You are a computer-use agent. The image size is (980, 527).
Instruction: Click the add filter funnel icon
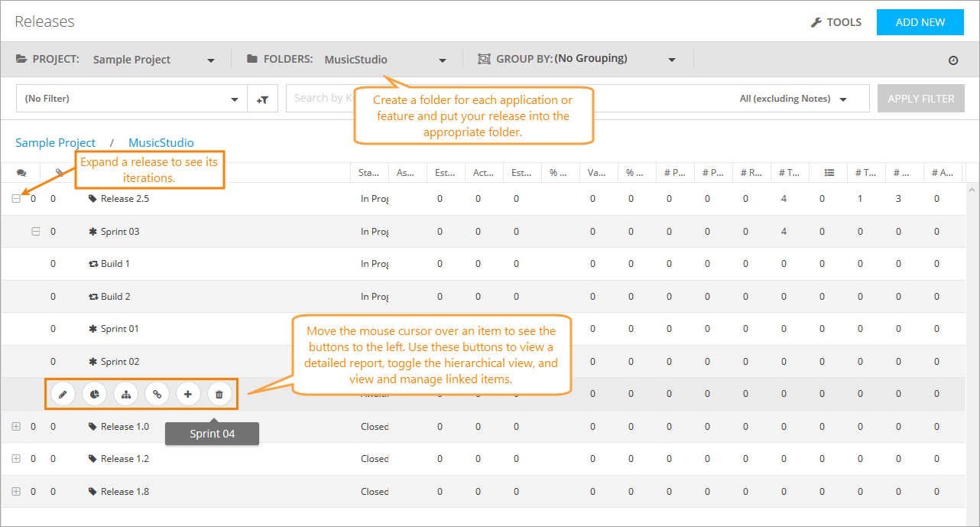tap(262, 99)
